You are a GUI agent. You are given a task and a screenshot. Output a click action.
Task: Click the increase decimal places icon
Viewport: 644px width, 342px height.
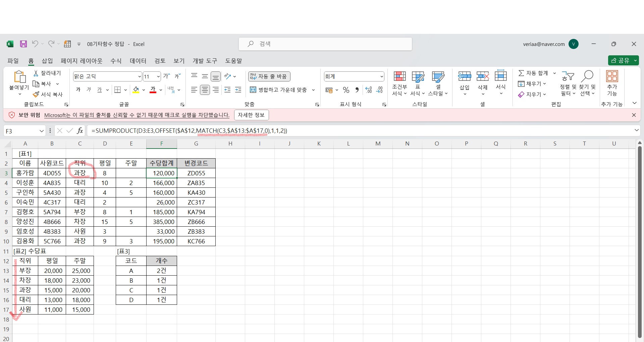369,90
